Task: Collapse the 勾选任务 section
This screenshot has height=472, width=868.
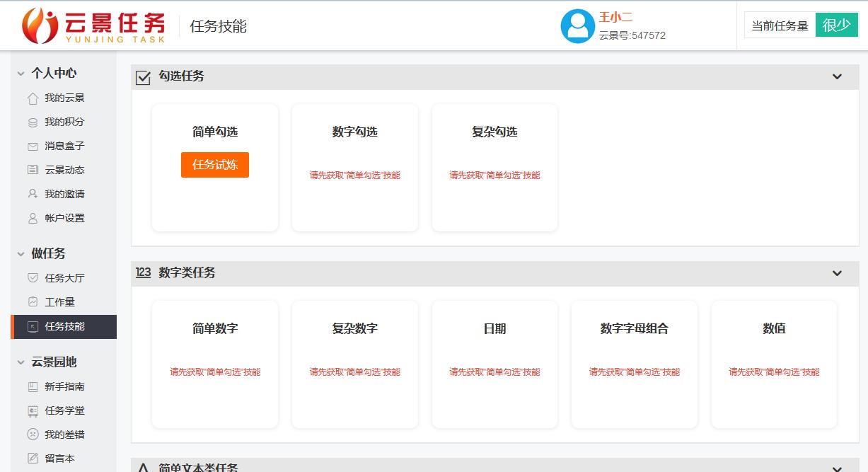Action: (837, 76)
